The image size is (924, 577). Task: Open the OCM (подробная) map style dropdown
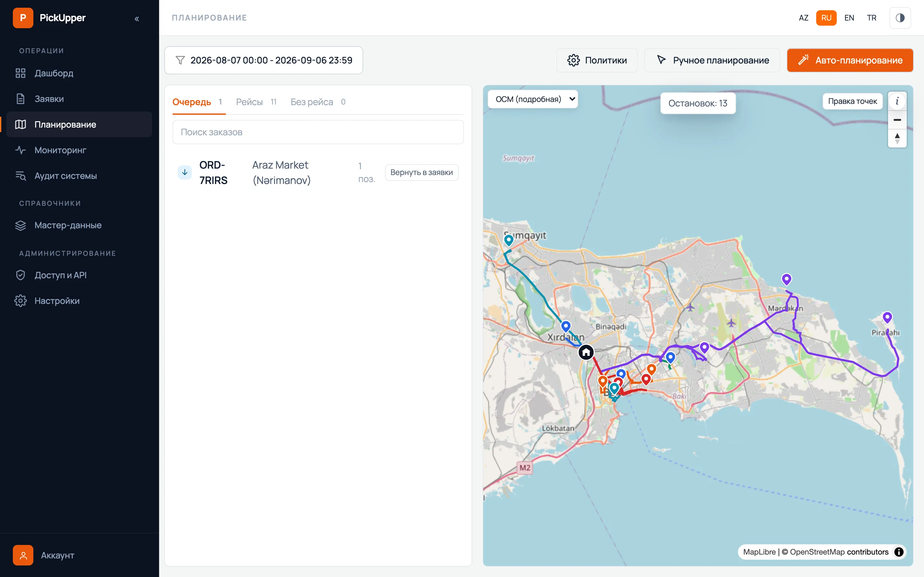click(533, 99)
